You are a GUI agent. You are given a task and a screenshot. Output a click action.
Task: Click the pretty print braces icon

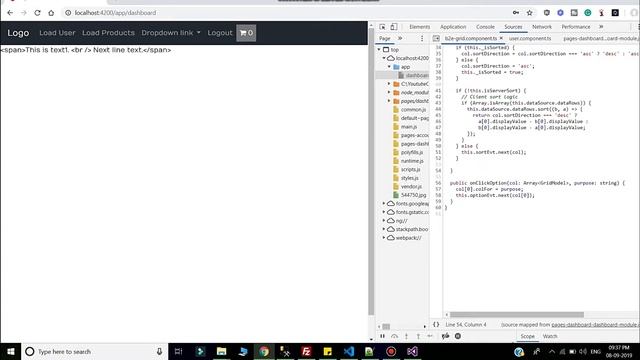tap(436, 324)
